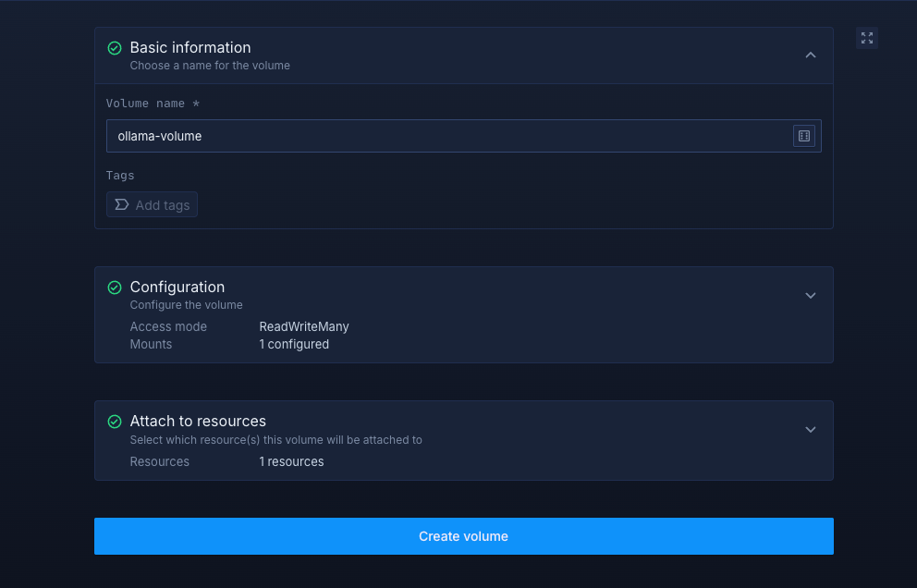Open the Configuration heading

point(177,288)
